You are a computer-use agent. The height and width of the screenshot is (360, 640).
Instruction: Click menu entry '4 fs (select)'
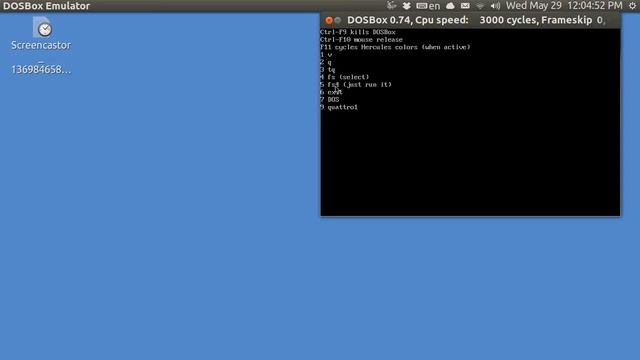click(x=344, y=77)
